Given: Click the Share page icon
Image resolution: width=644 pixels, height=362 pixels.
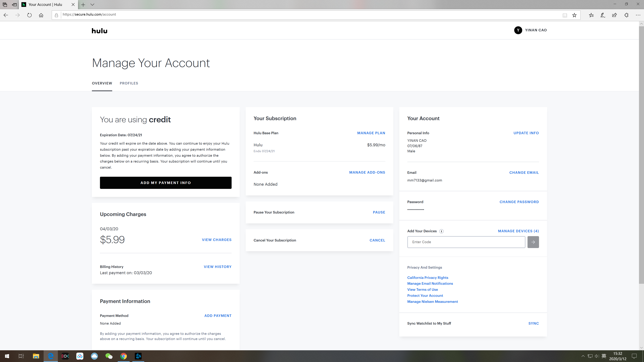Looking at the screenshot, I should (614, 15).
